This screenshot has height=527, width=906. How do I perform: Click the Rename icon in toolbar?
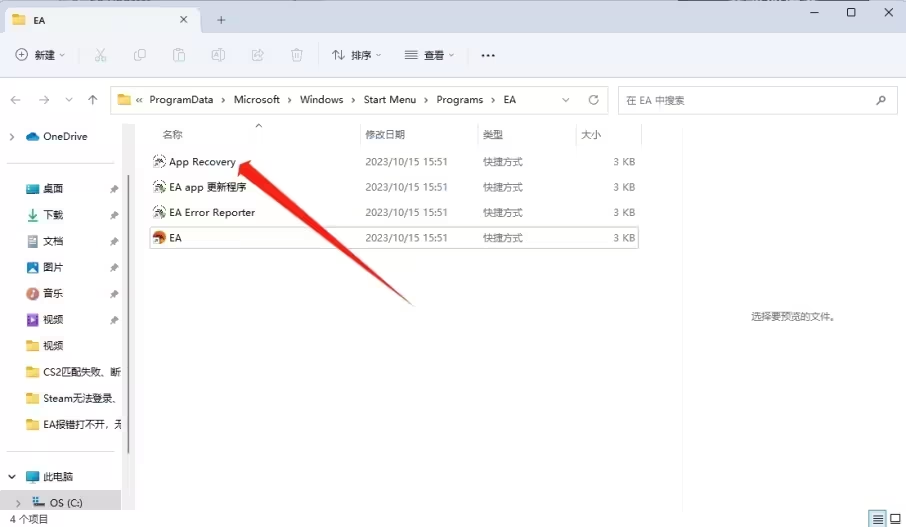218,55
